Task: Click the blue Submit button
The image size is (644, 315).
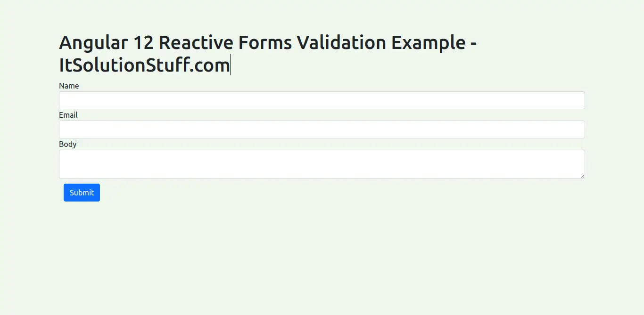Action: pos(82,192)
